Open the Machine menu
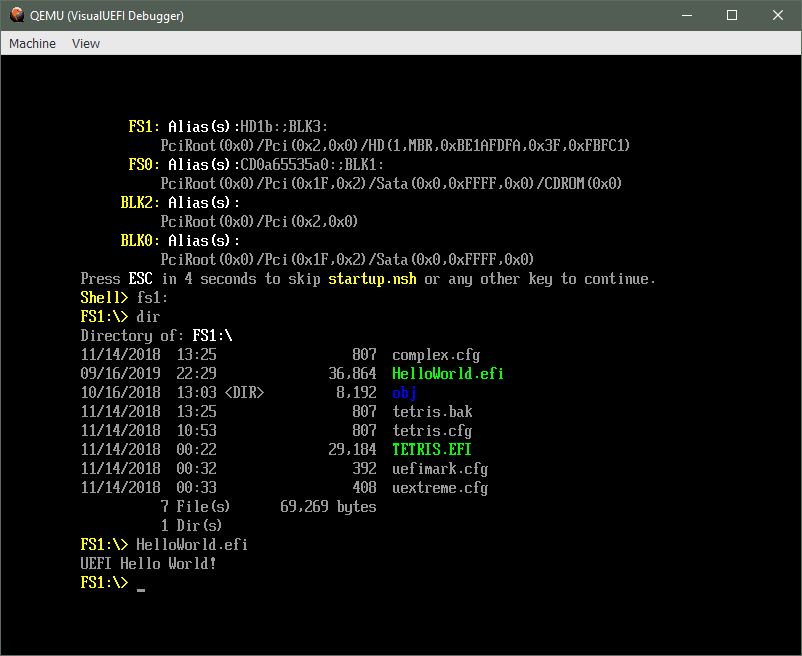 pyautogui.click(x=32, y=43)
